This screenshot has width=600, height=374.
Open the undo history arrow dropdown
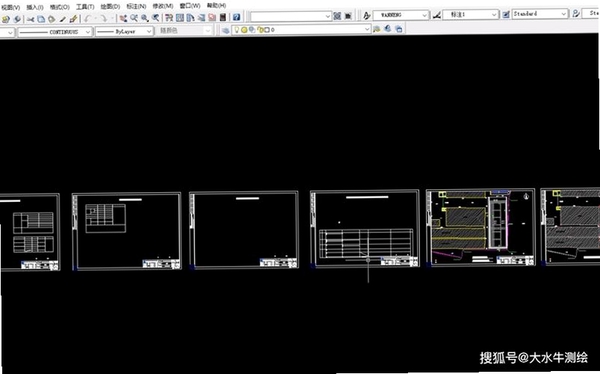pos(95,18)
